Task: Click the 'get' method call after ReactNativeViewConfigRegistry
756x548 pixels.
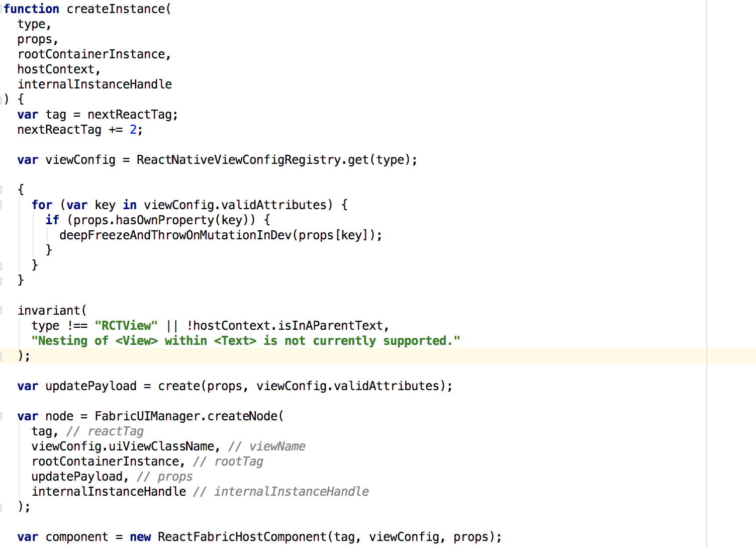Action: tap(358, 160)
